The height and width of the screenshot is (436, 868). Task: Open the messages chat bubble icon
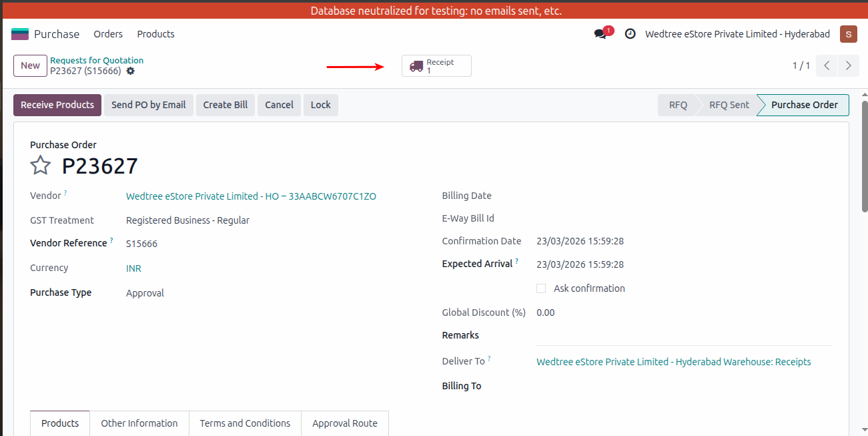pyautogui.click(x=600, y=34)
